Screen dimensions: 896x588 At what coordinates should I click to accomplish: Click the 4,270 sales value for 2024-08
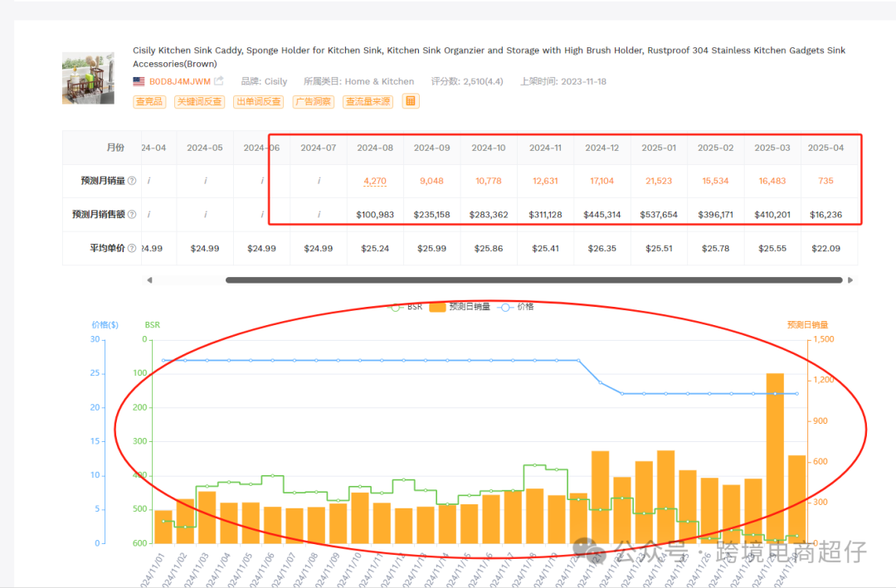[x=375, y=181]
